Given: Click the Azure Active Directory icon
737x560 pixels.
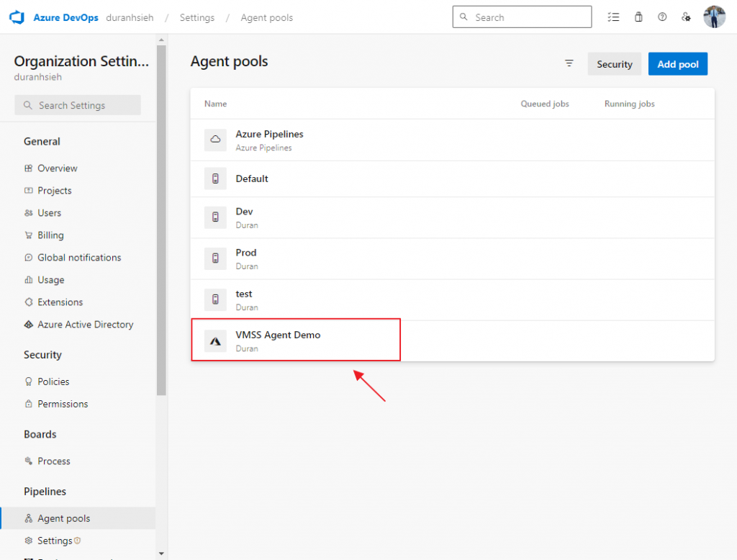Looking at the screenshot, I should [29, 325].
